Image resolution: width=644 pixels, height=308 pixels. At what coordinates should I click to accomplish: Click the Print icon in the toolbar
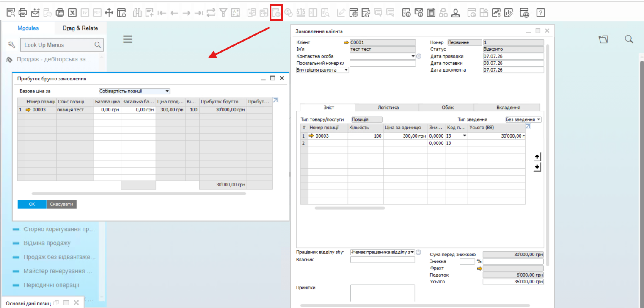click(x=23, y=13)
